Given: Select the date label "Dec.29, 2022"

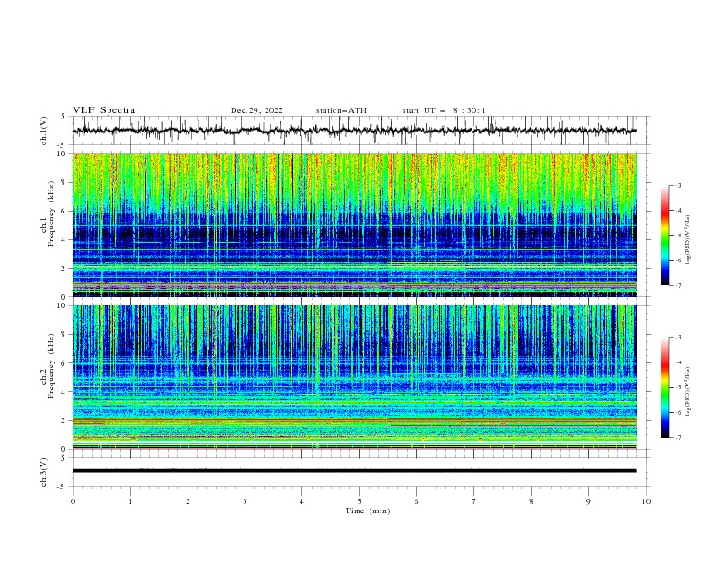Looking at the screenshot, I should (x=256, y=110).
